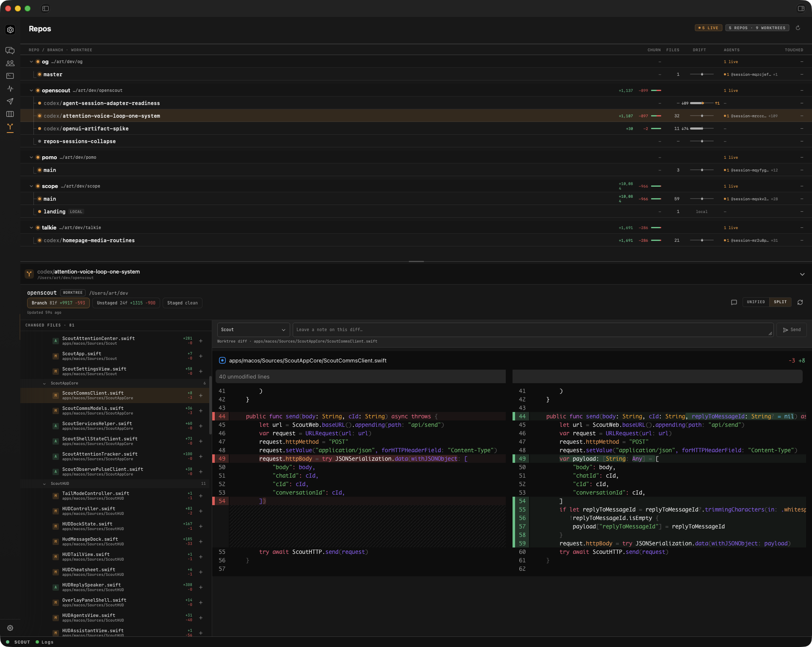Refresh the diff view
812x647 pixels.
tap(800, 302)
